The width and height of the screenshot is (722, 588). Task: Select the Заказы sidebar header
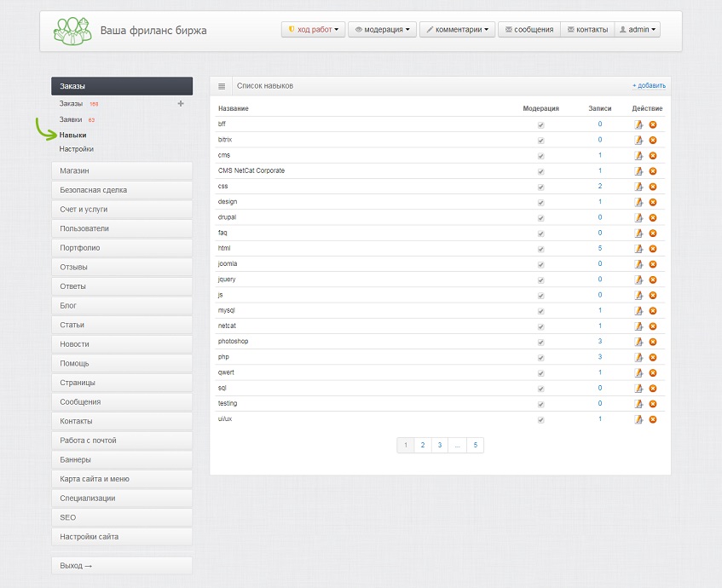tap(122, 86)
